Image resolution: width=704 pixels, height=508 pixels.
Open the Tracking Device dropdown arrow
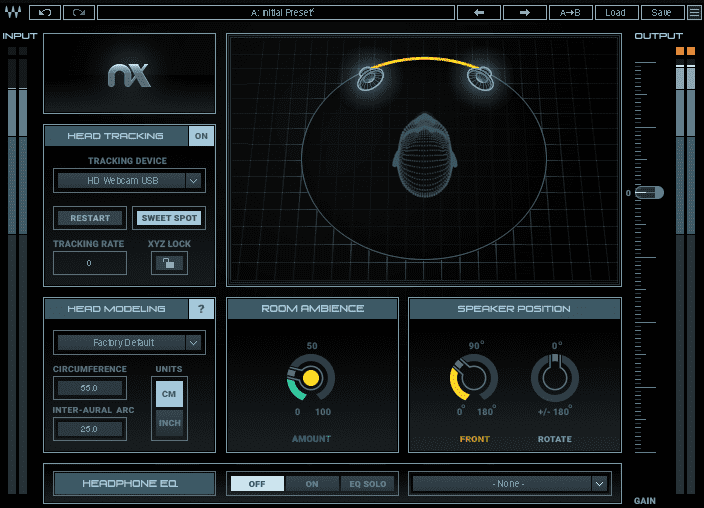point(194,181)
